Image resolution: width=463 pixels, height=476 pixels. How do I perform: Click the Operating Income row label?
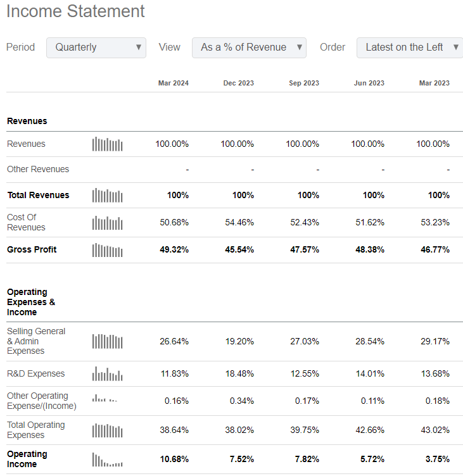[x=27, y=459]
